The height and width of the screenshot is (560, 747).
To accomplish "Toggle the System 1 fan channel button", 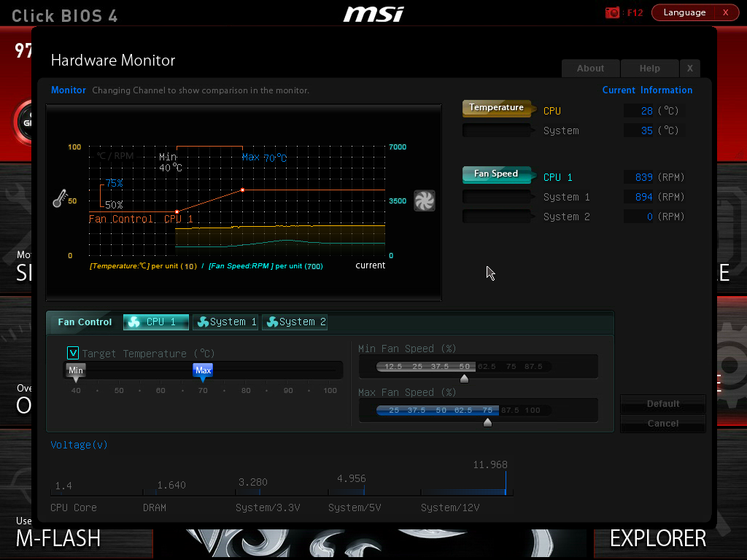I will (497, 197).
